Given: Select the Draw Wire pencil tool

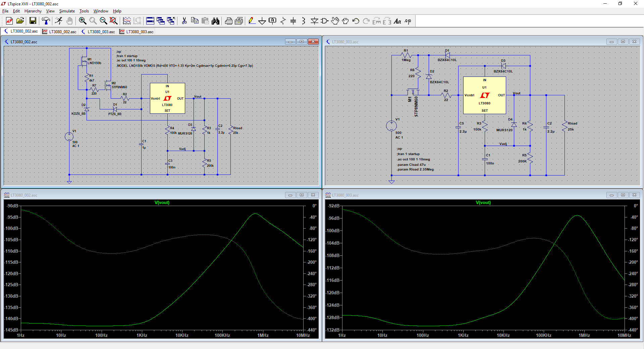Looking at the screenshot, I should pyautogui.click(x=252, y=21).
